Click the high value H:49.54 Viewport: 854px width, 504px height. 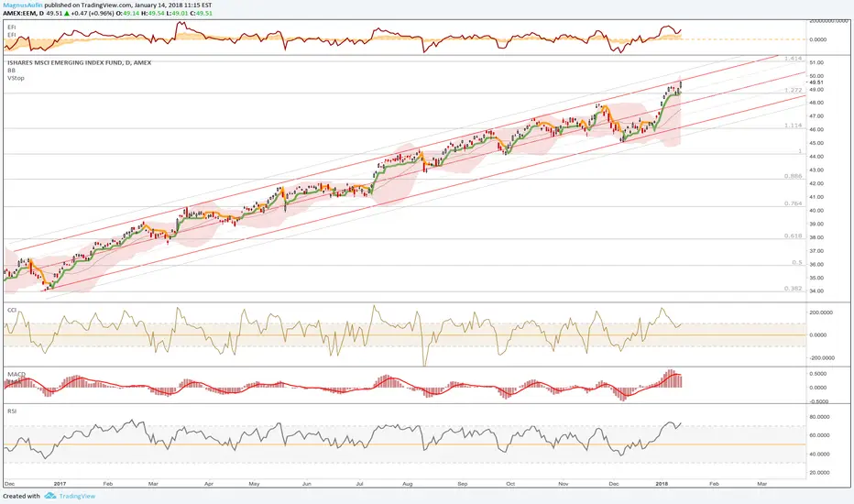pos(153,13)
